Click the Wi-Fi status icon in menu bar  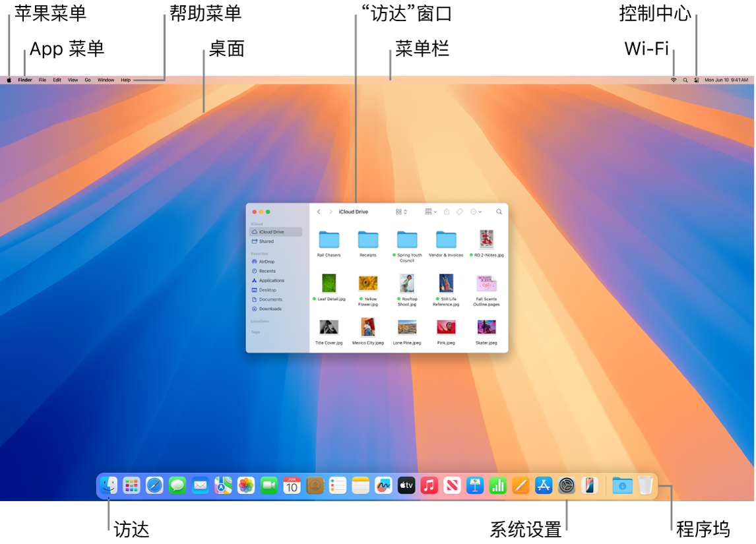(674, 80)
